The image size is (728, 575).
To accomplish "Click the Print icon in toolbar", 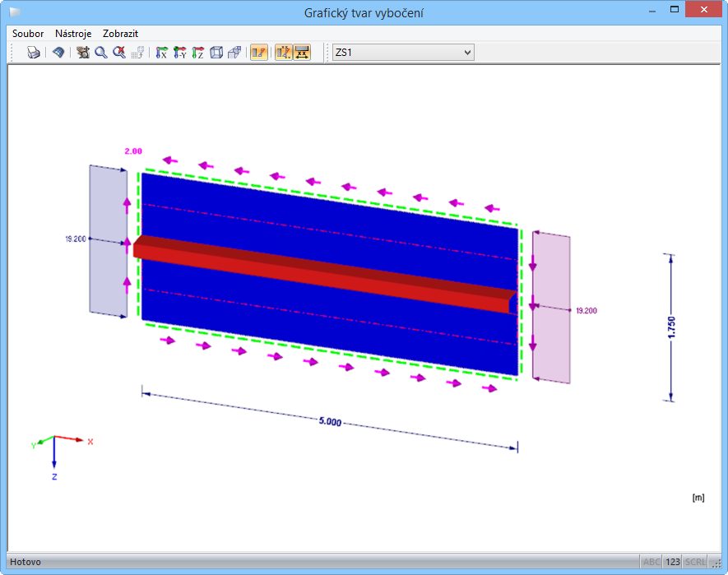I will pos(34,52).
